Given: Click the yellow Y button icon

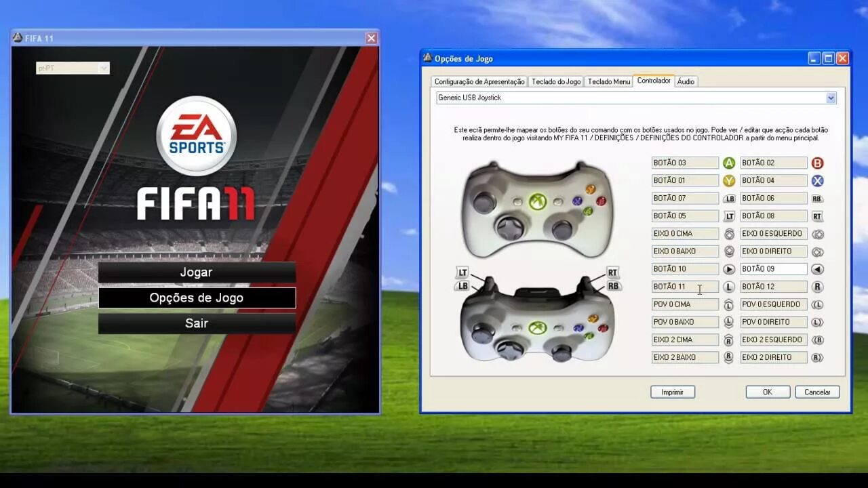Looking at the screenshot, I should (x=729, y=181).
